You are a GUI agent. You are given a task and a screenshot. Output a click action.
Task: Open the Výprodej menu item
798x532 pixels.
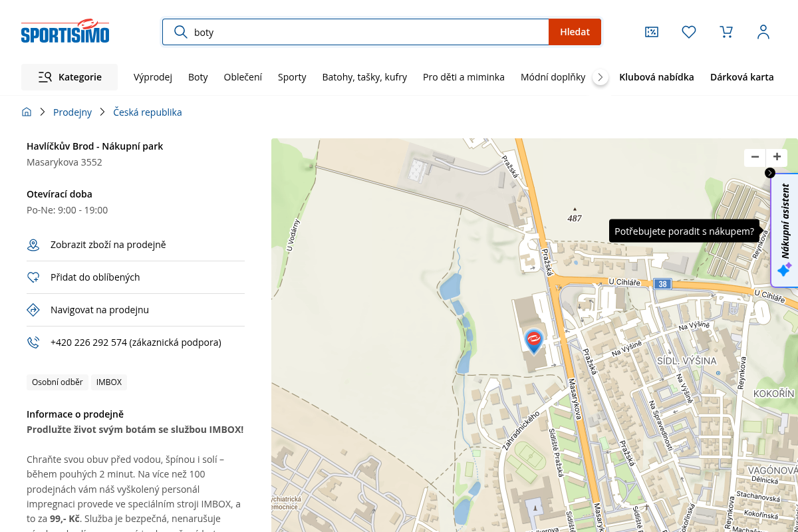click(x=153, y=77)
